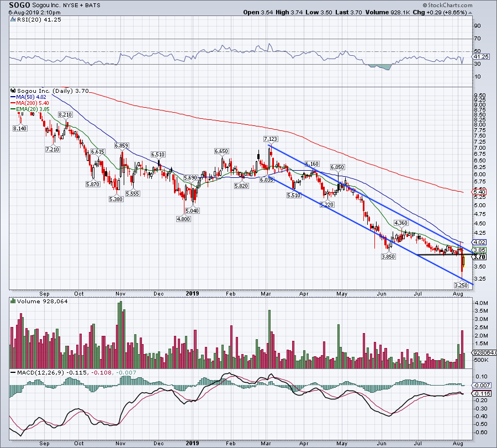Click the 6.050 price label
The height and width of the screenshot is (448, 497).
tap(337, 167)
